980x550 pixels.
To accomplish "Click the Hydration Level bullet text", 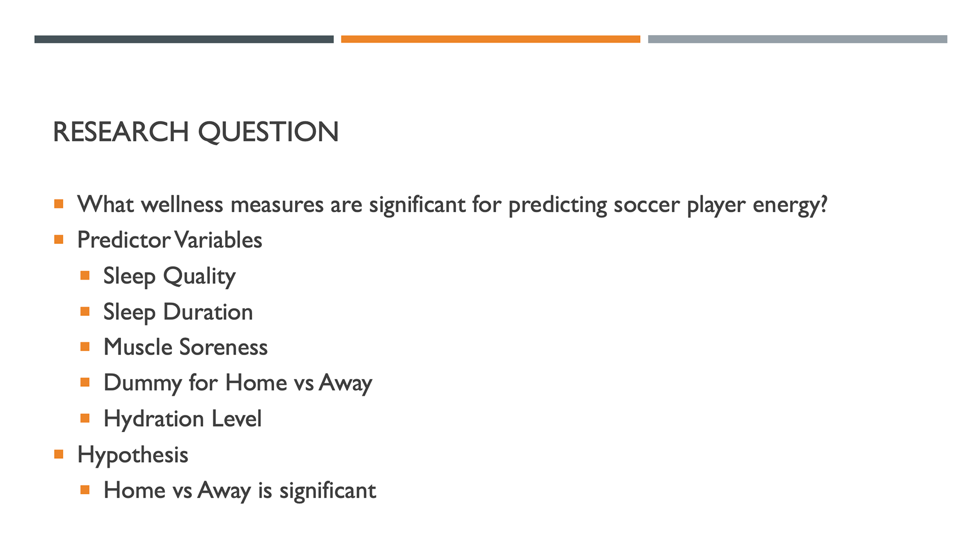I will point(182,419).
